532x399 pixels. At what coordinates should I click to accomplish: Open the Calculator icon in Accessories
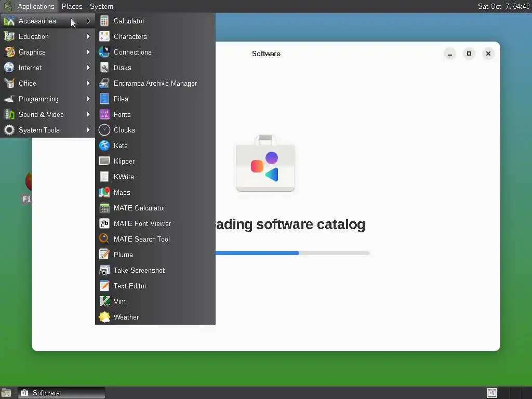(x=104, y=21)
